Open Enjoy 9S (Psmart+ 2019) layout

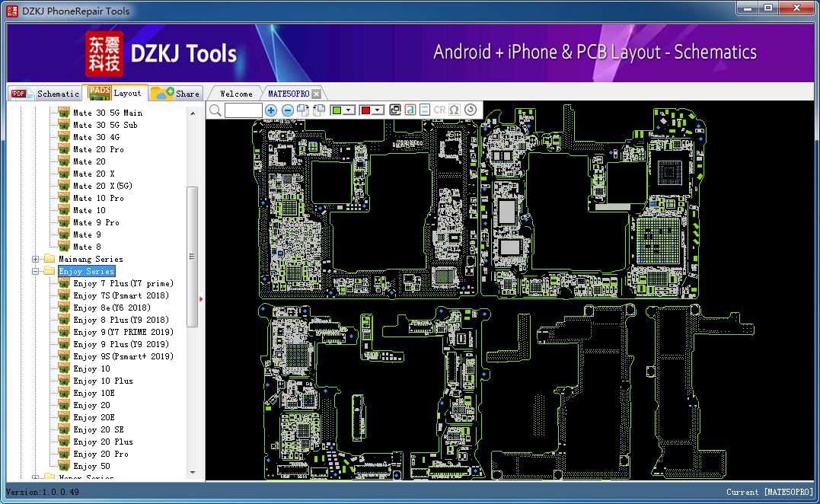[123, 356]
